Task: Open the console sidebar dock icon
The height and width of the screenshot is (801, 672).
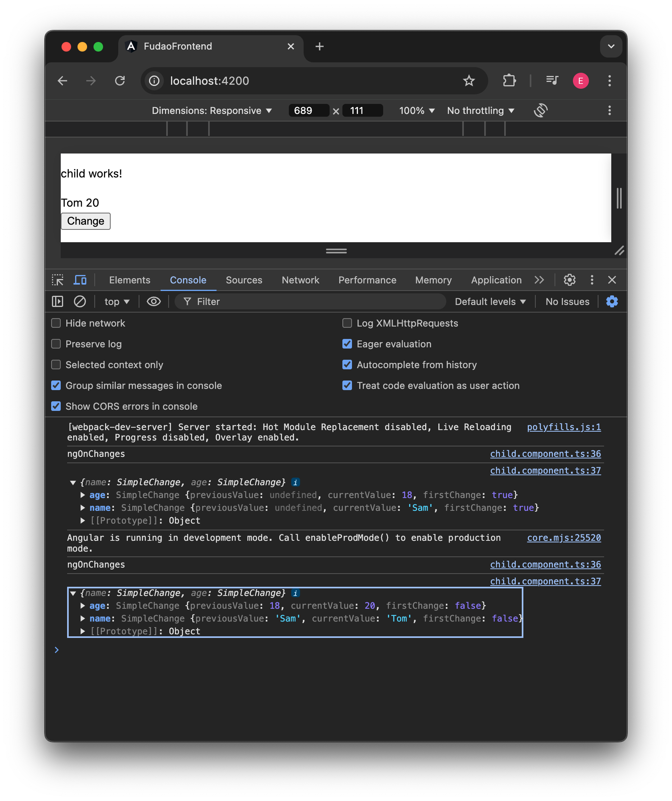Action: click(x=57, y=301)
